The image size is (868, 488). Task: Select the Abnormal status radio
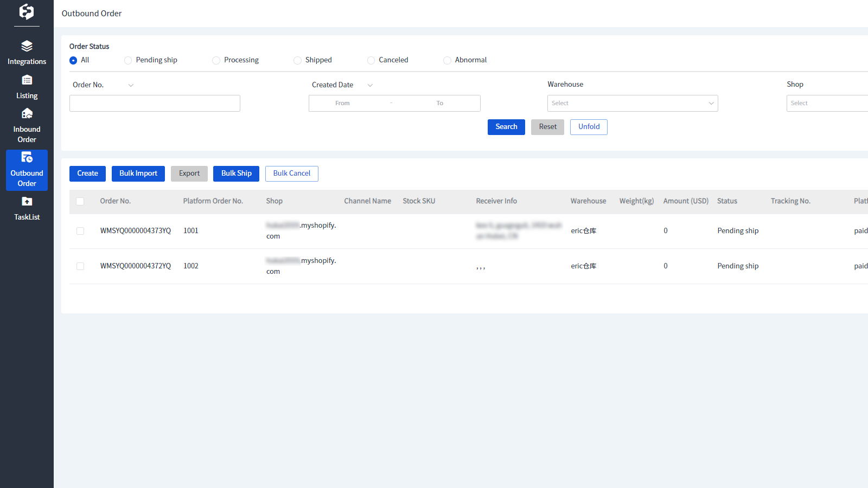pos(447,60)
